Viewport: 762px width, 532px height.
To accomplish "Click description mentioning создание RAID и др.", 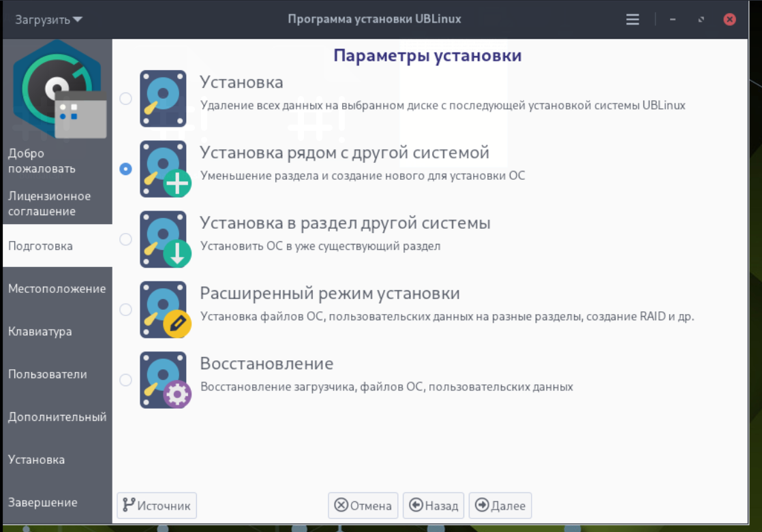I will 447,317.
